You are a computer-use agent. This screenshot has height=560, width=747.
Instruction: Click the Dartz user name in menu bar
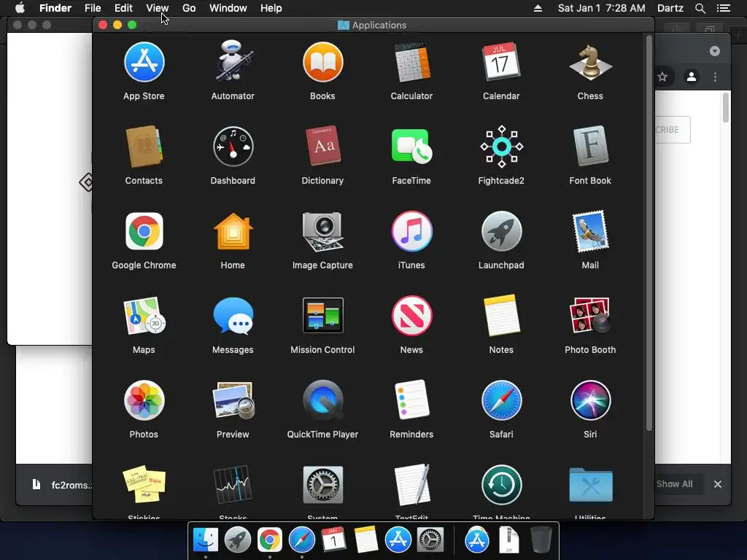pyautogui.click(x=670, y=8)
